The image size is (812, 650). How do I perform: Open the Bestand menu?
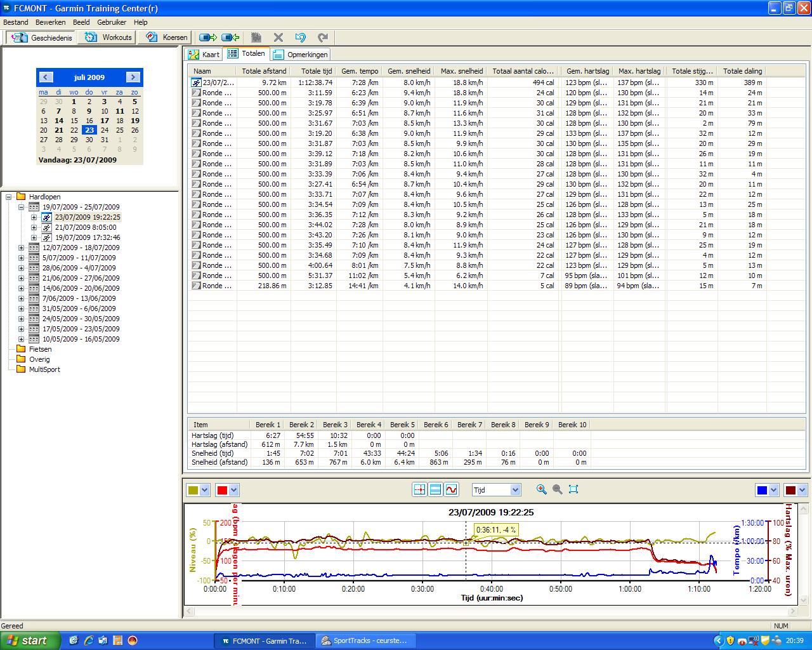(x=16, y=22)
